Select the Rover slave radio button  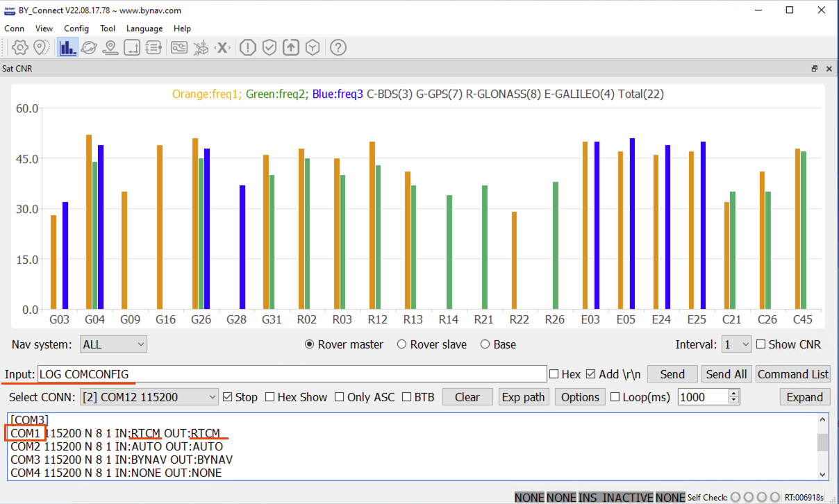click(401, 344)
